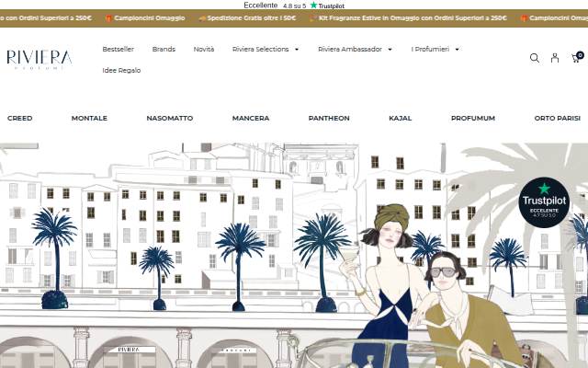Open the Novità menu item

(204, 49)
